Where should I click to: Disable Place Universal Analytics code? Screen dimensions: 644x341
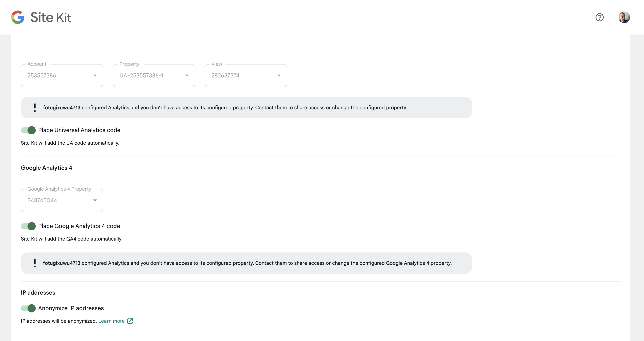click(28, 130)
